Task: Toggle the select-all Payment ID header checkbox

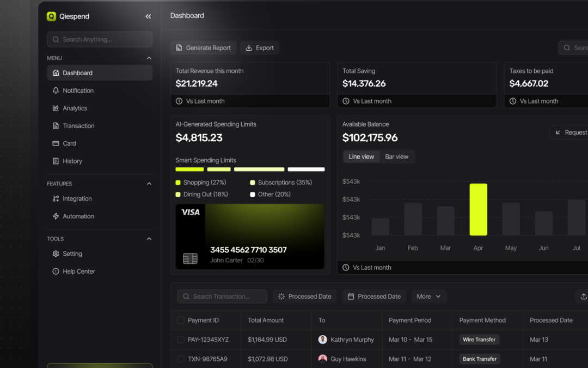Action: (181, 321)
